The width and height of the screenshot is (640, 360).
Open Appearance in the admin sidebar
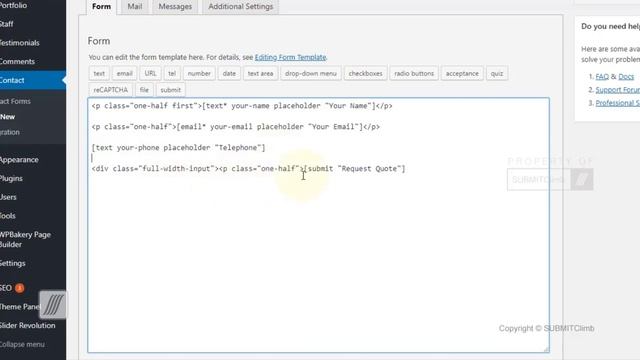19,160
